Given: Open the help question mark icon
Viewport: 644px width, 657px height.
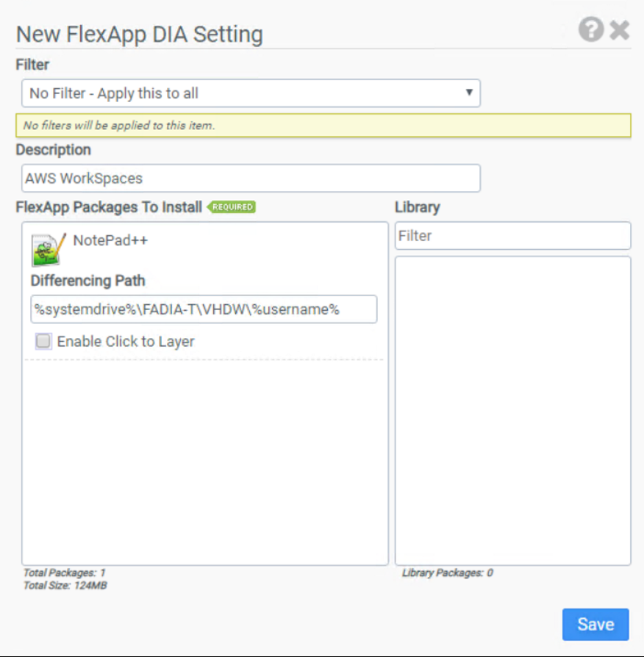Looking at the screenshot, I should pyautogui.click(x=590, y=30).
